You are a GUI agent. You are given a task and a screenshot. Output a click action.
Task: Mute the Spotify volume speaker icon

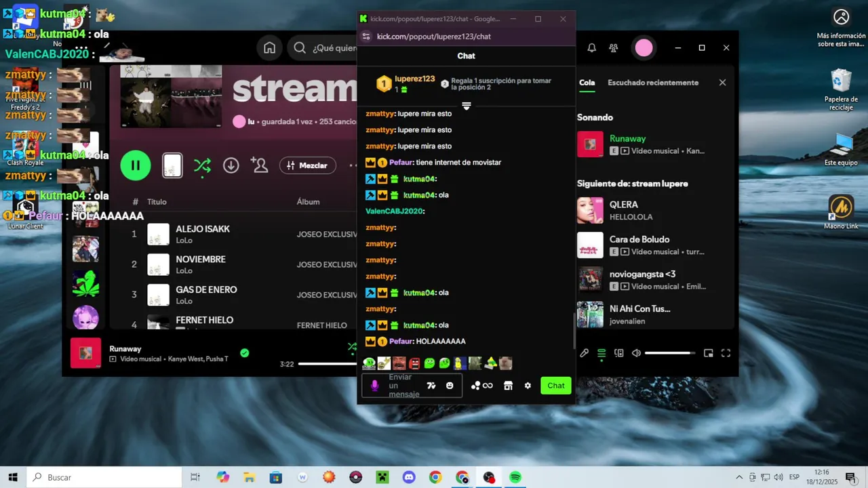coord(636,353)
